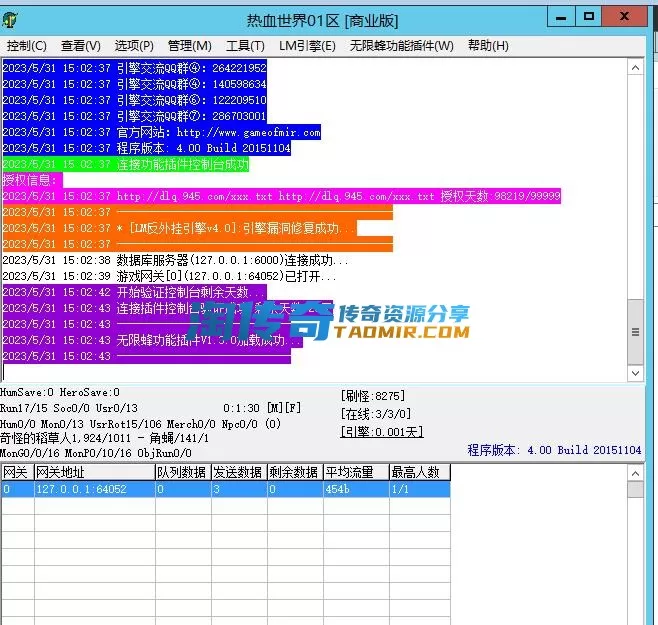
Task: Click the [在线:3/3/0] status label
Action: (376, 414)
